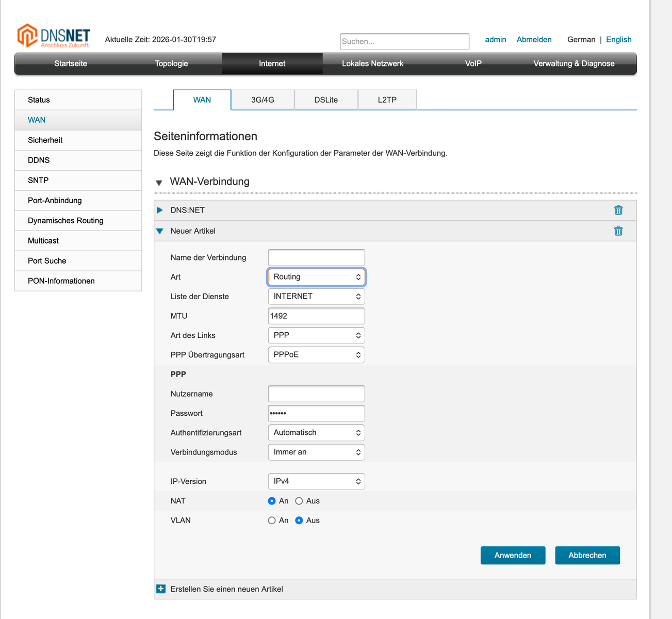Open the Art dropdown showing Routing
The width and height of the screenshot is (672, 619).
(x=316, y=277)
